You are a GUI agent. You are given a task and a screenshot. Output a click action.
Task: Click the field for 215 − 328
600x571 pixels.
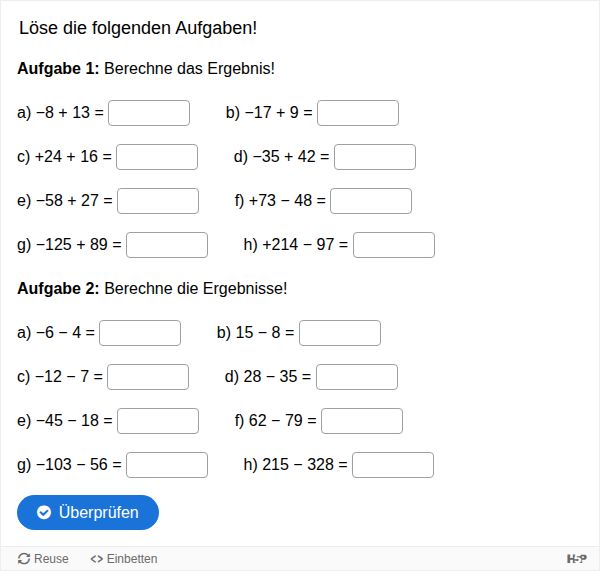click(393, 465)
